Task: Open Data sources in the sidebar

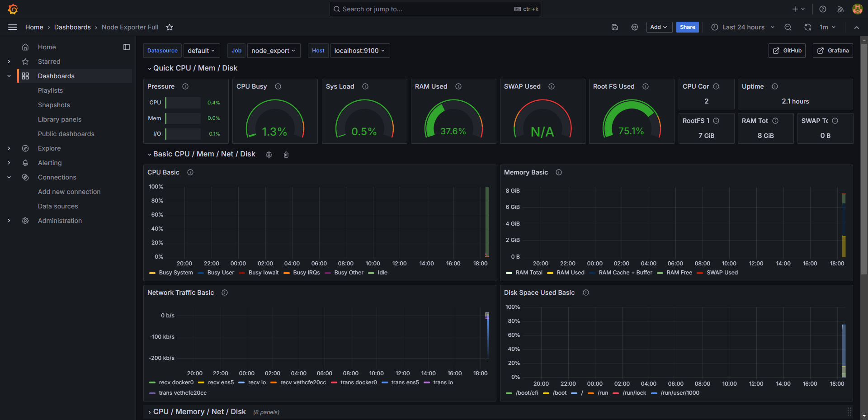Action: click(x=58, y=206)
